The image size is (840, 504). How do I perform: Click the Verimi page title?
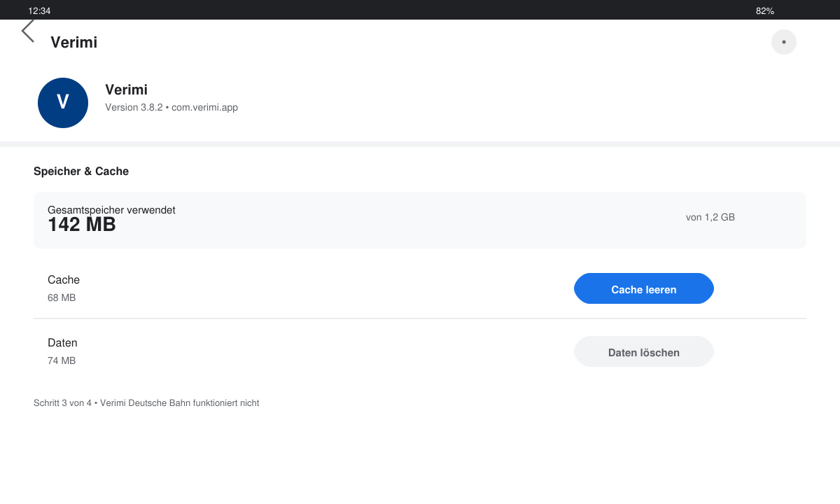pyautogui.click(x=73, y=42)
